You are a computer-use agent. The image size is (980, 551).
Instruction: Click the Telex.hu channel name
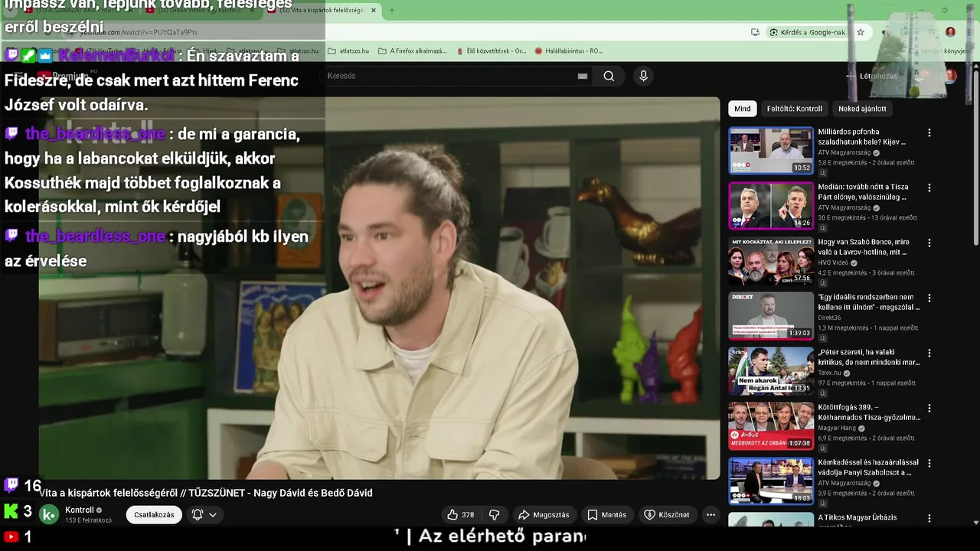[x=830, y=373]
